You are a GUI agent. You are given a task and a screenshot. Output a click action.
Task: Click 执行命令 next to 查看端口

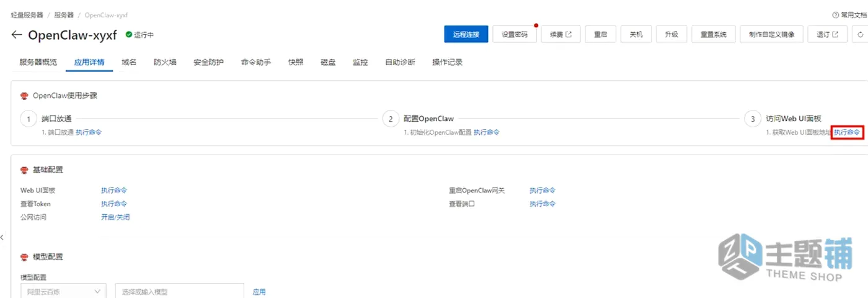[542, 204]
